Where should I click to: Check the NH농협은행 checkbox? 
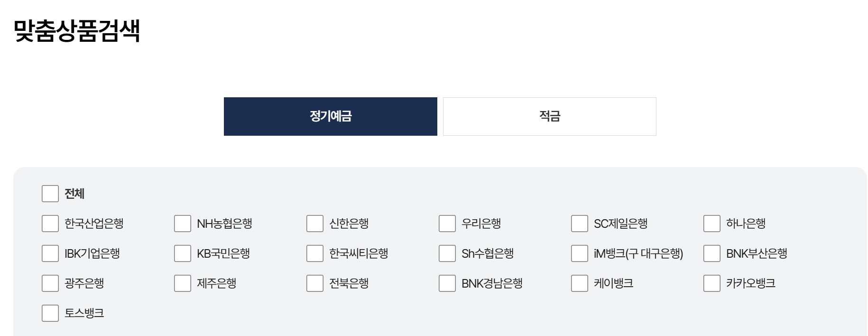tap(182, 224)
